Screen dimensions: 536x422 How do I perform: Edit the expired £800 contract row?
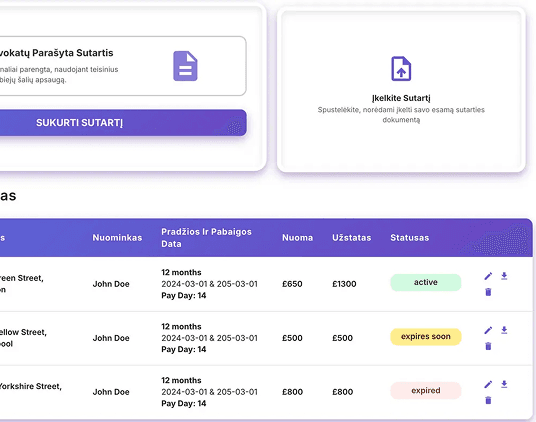[488, 384]
